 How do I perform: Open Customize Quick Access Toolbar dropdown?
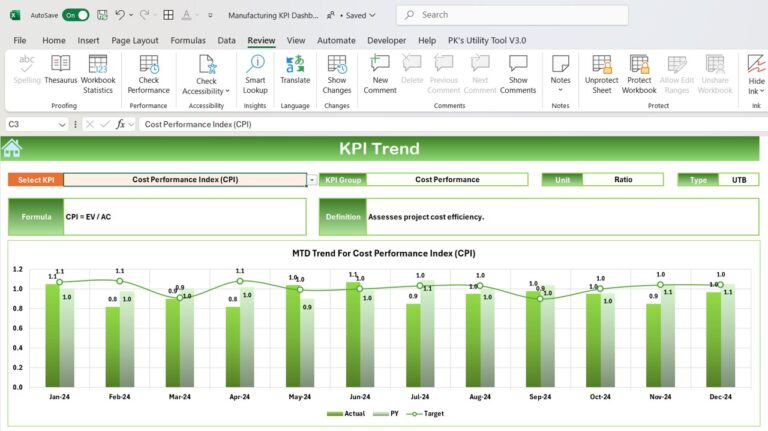point(210,15)
